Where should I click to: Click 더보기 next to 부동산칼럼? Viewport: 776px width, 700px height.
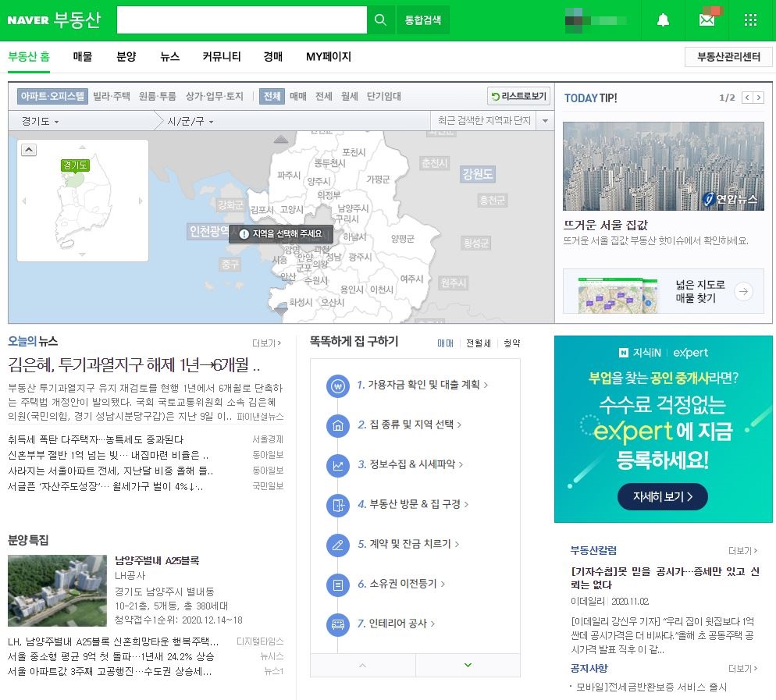[742, 551]
